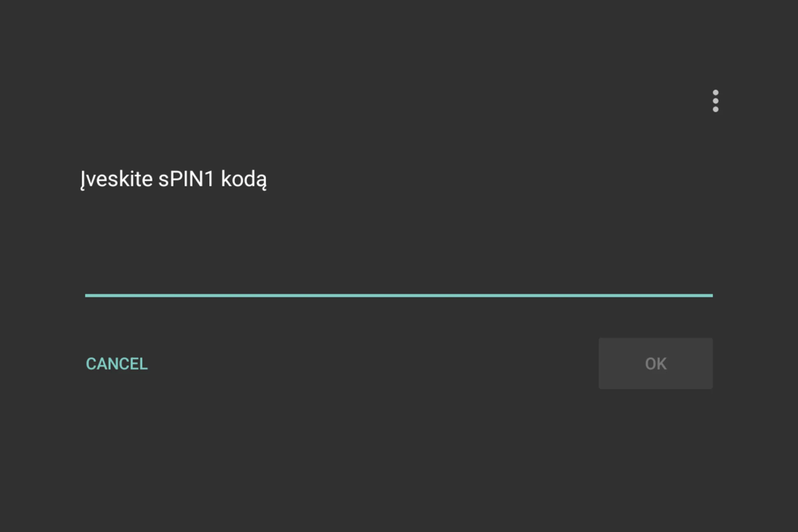Click the teal underline of the PIN field
798x532 pixels.
pos(399,295)
